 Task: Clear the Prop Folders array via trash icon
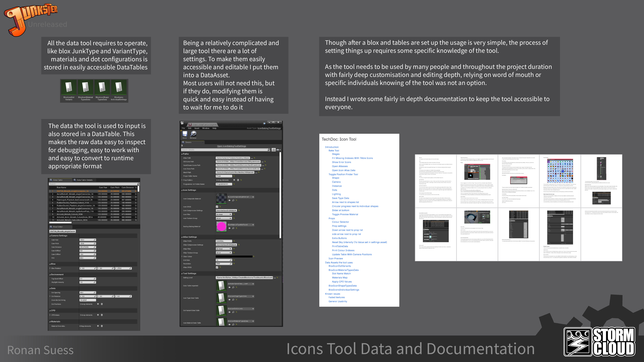click(x=238, y=180)
